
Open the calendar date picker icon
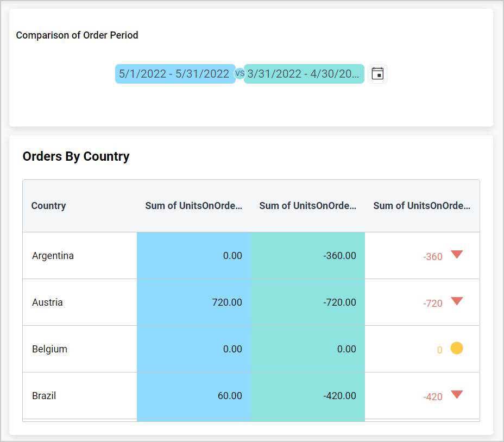point(377,73)
